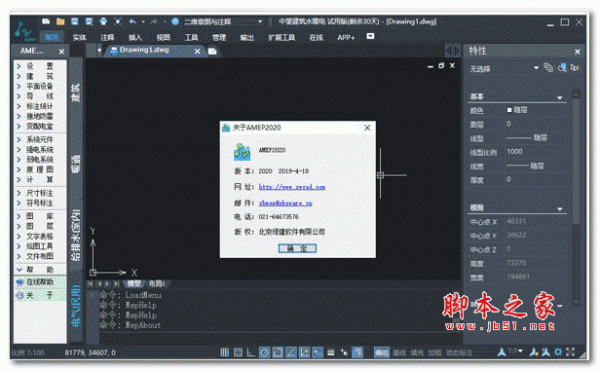Close the 关于AMEP2020 dialog
The width and height of the screenshot is (600, 371).
[x=367, y=128]
